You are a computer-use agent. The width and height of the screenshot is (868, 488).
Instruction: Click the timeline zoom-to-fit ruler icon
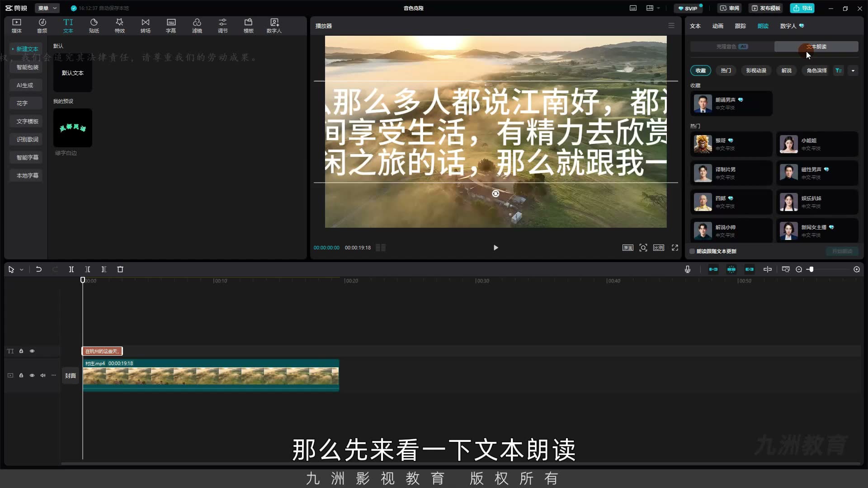click(786, 269)
